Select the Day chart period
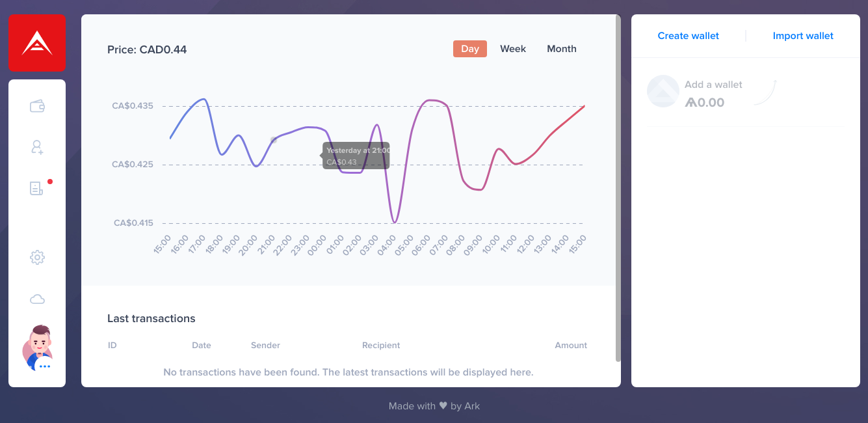This screenshot has height=423, width=868. tap(470, 49)
